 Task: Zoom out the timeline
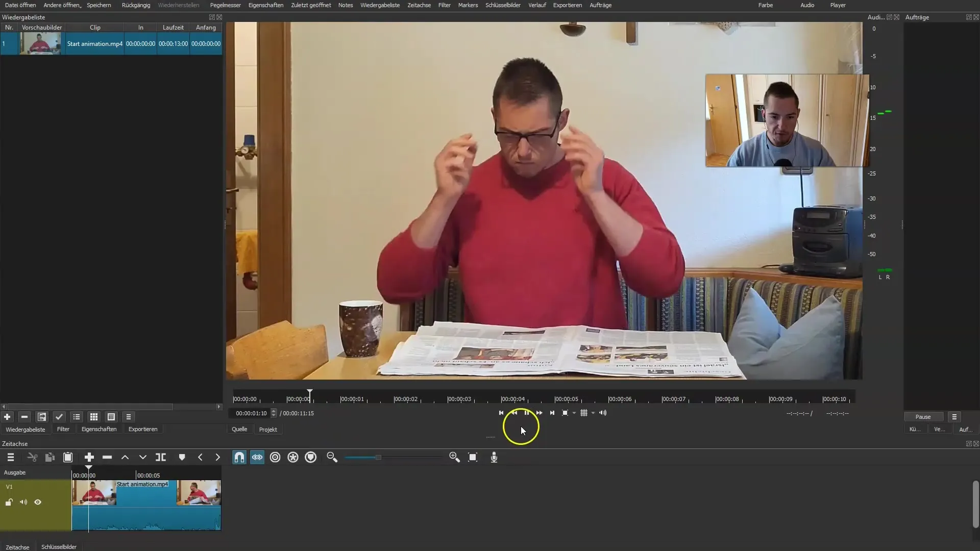(332, 458)
